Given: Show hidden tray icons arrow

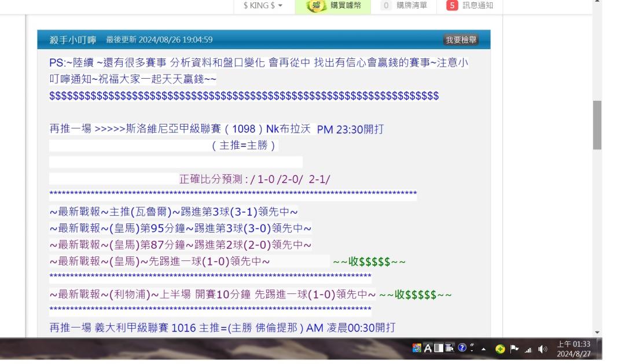Looking at the screenshot, I should [x=483, y=350].
